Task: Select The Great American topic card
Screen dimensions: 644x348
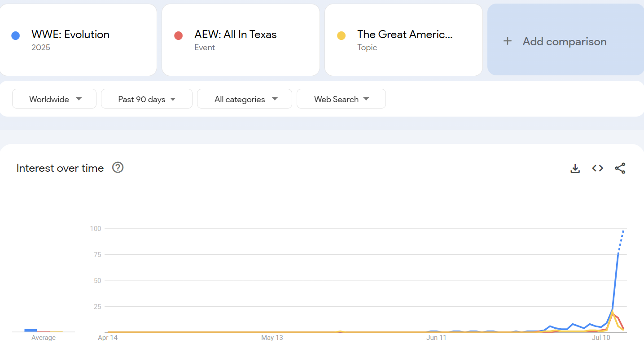Action: (404, 39)
